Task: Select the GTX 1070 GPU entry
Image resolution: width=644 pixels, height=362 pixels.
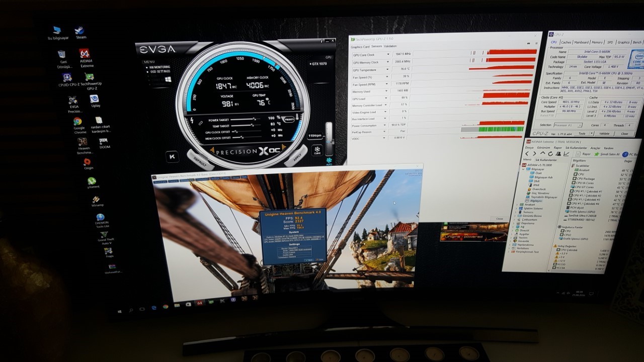Action: click(x=318, y=64)
